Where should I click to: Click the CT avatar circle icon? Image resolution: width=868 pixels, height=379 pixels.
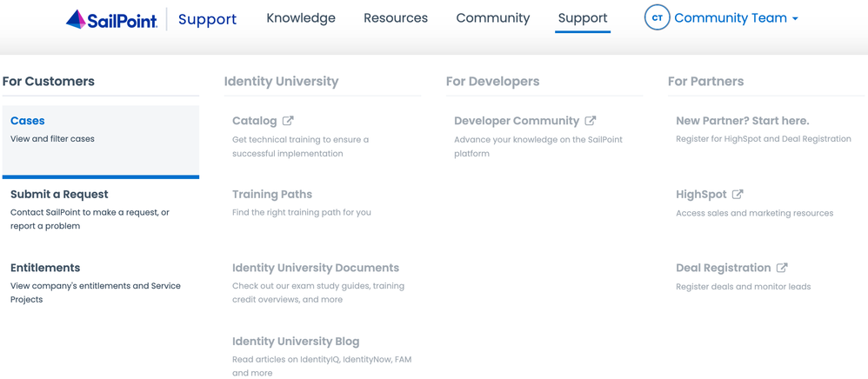coord(657,17)
